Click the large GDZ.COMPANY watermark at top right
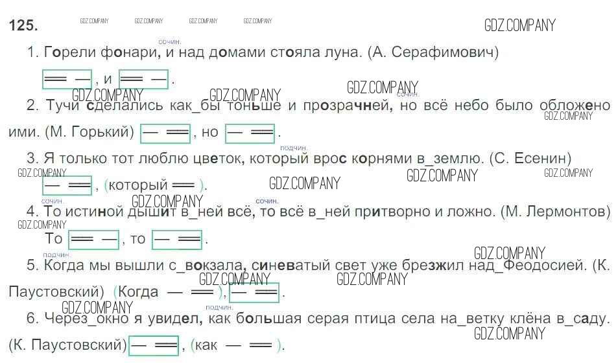 pos(520,25)
